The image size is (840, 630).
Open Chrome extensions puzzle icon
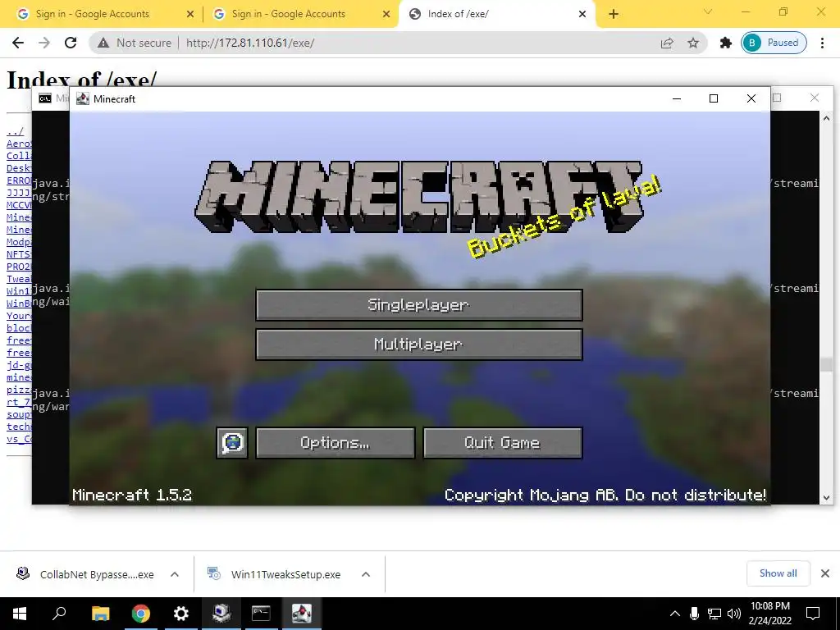726,43
